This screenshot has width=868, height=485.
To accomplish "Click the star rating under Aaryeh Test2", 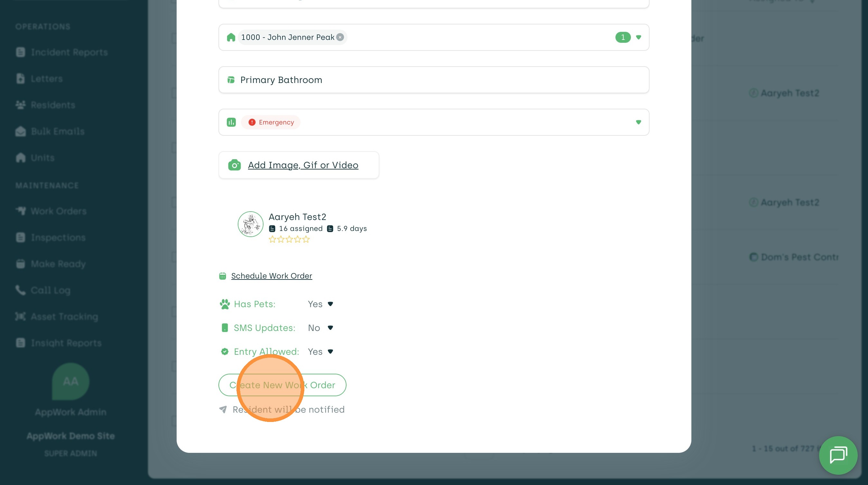I will (x=289, y=240).
